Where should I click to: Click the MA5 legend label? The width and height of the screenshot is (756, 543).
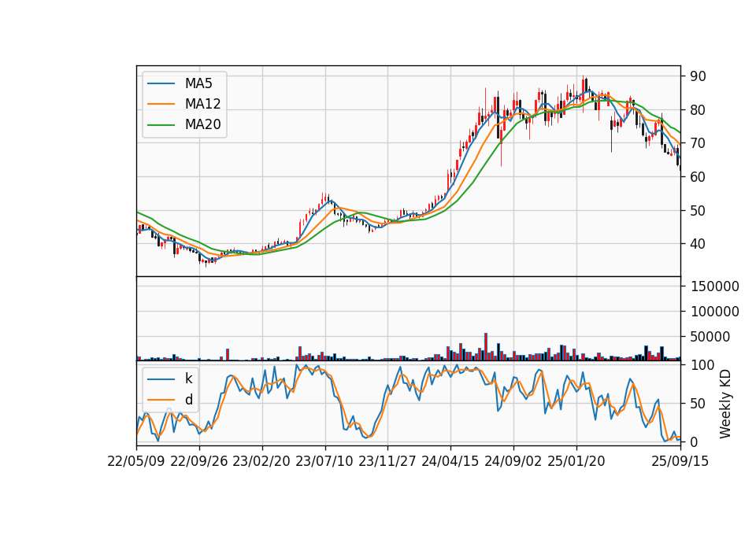click(x=198, y=83)
